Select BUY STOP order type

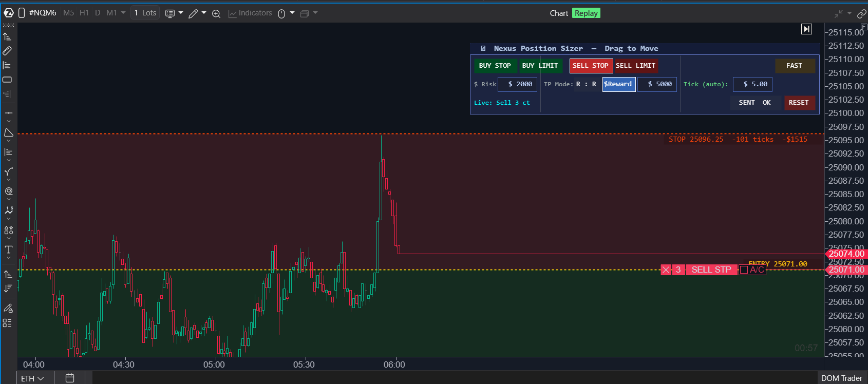point(495,66)
